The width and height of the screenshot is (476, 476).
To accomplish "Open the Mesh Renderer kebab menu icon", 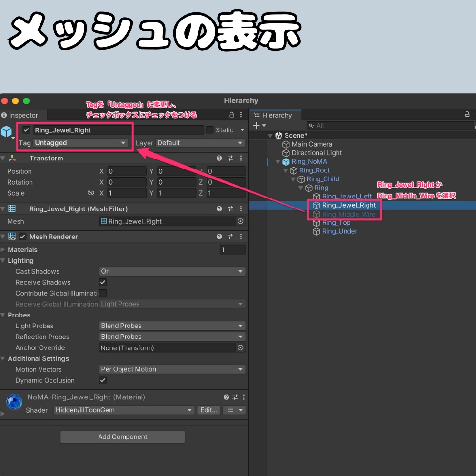I will click(x=241, y=237).
